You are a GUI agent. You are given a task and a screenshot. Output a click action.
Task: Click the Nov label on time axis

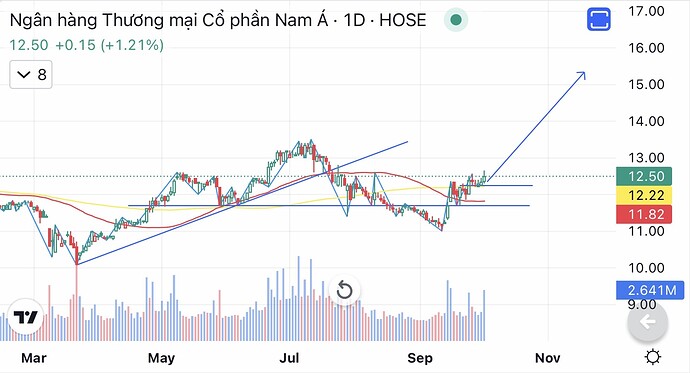547,358
